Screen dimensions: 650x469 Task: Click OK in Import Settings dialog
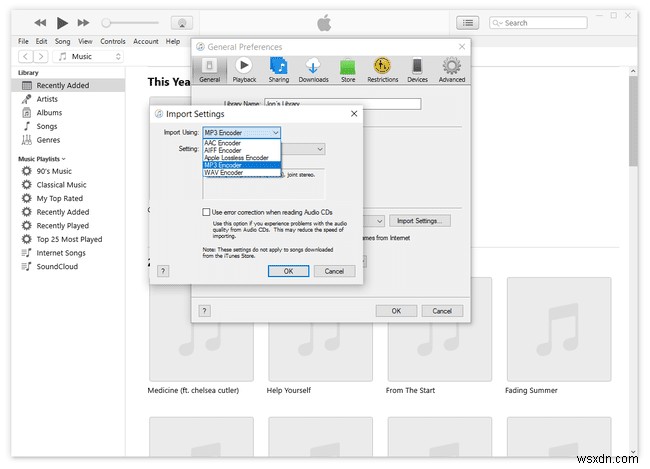point(288,271)
